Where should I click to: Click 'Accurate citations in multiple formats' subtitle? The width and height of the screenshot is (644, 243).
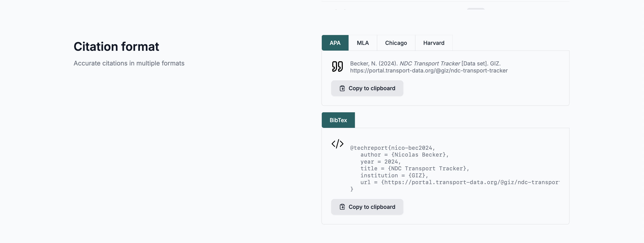(x=129, y=63)
